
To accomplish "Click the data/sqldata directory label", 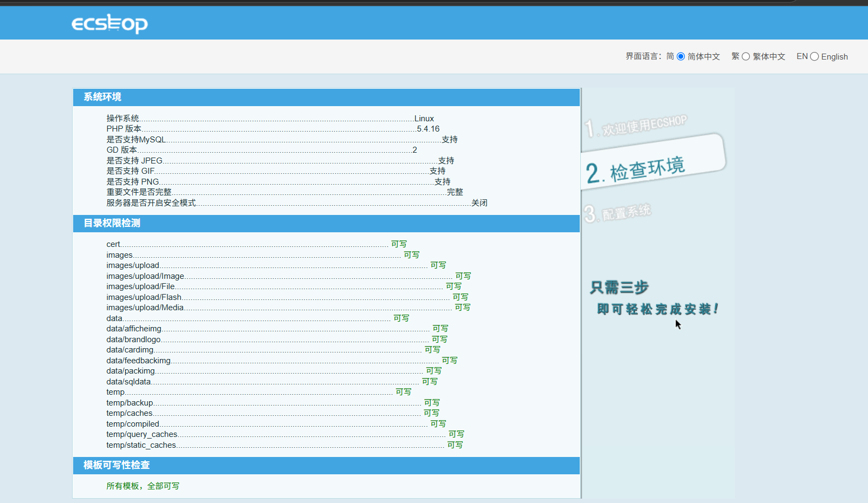I will 128,382.
